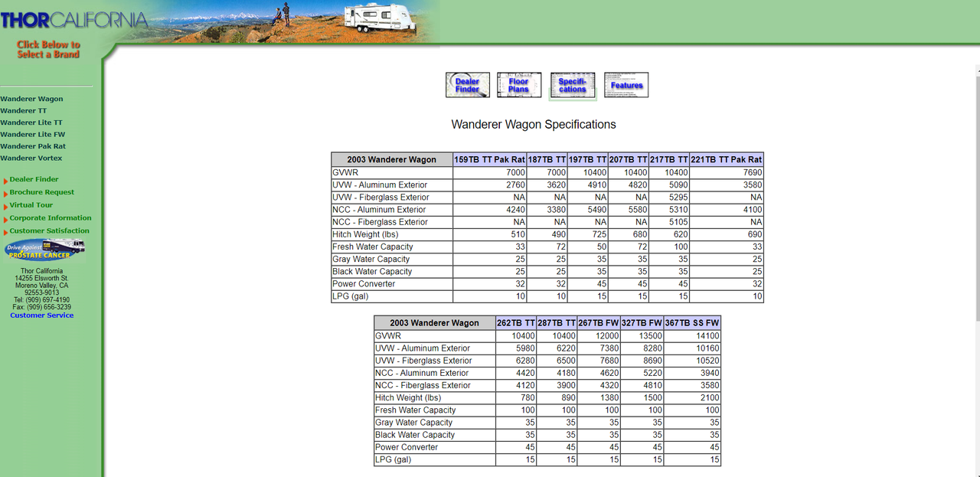The width and height of the screenshot is (980, 477).
Task: Open the Specifications image button
Action: click(573, 85)
